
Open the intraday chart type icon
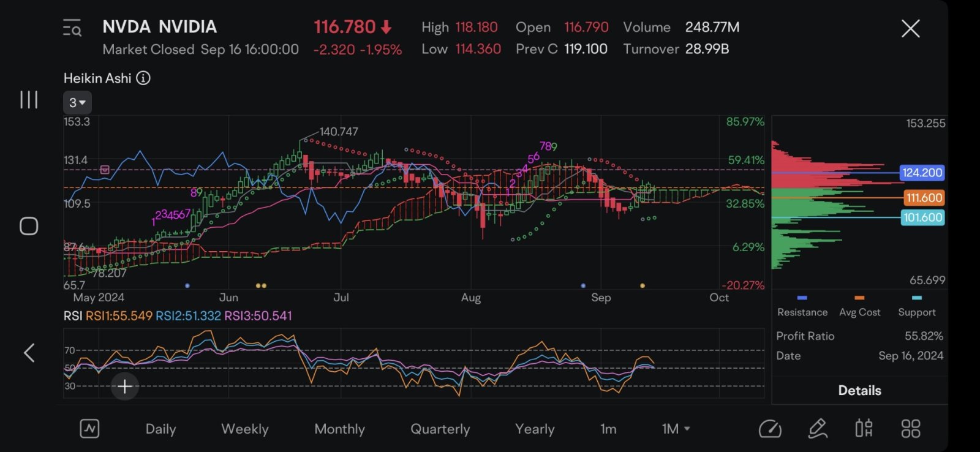[x=89, y=429]
